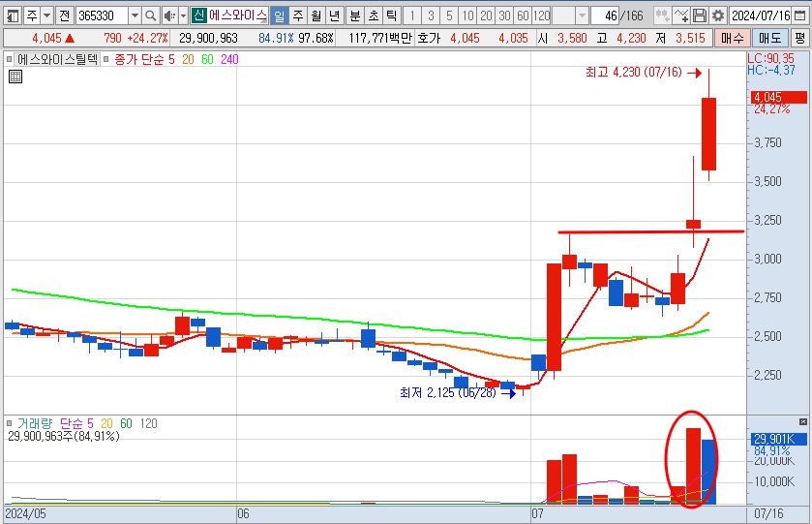Click the volume 단순 5 legend
The image size is (812, 524).
76,423
